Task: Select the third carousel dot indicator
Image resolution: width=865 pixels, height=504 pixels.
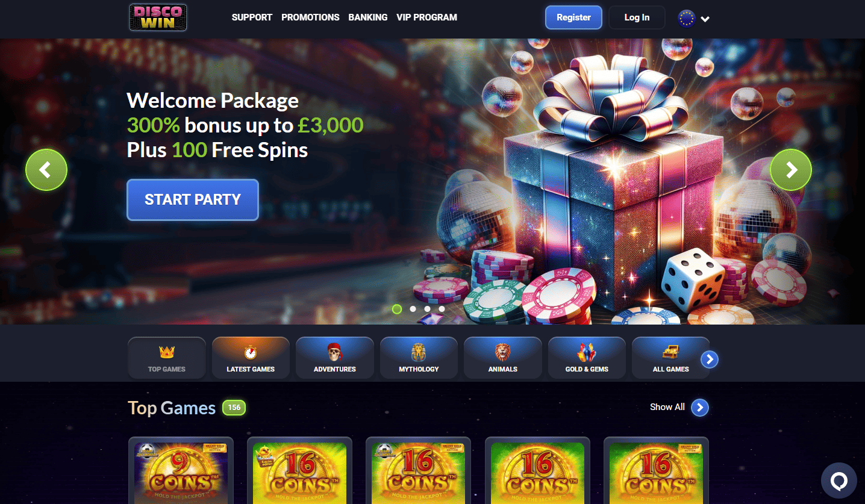Action: (x=427, y=309)
